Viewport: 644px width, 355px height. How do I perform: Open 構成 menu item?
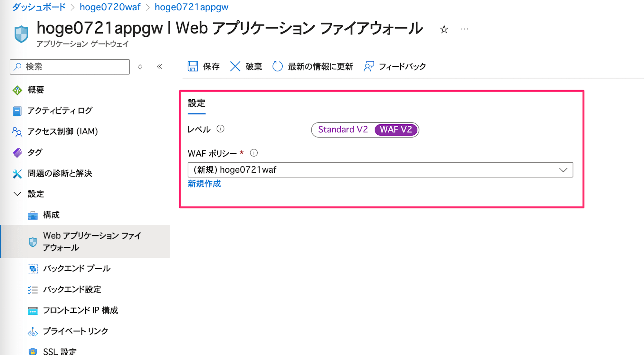[51, 215]
